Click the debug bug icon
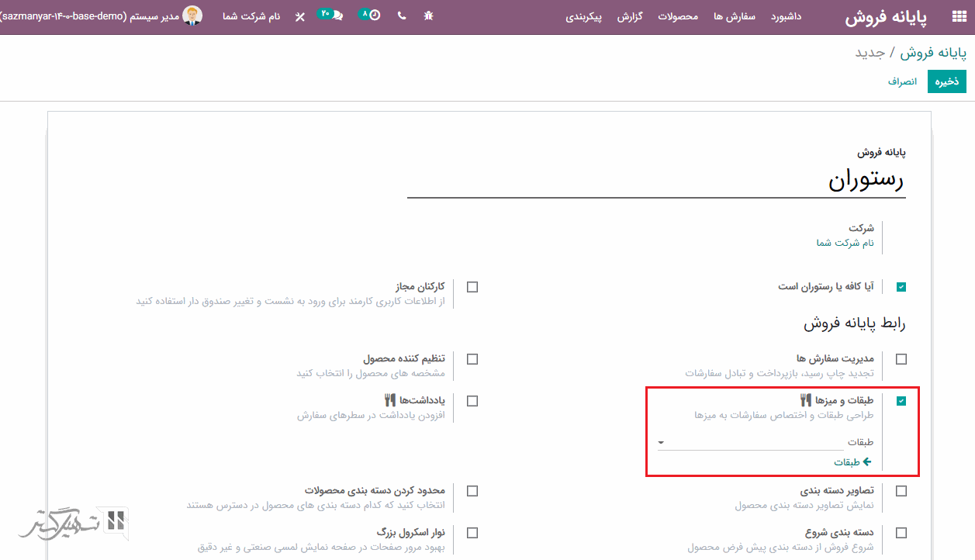The height and width of the screenshot is (560, 975). (429, 16)
